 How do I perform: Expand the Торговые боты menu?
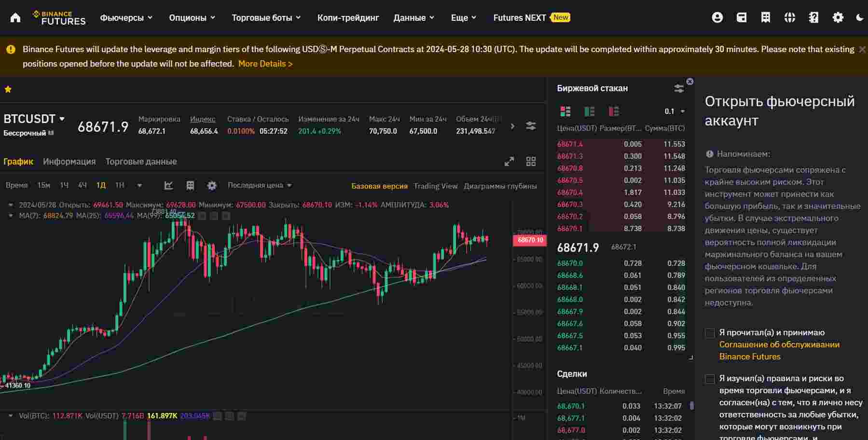click(266, 18)
